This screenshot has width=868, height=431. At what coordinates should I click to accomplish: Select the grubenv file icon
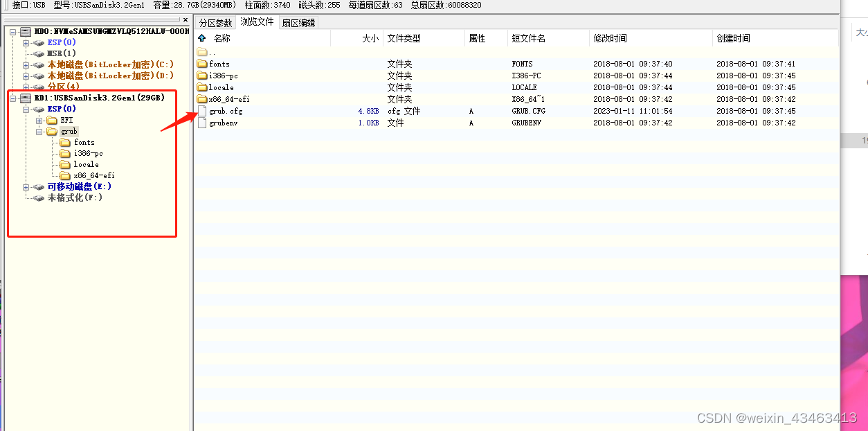[201, 122]
